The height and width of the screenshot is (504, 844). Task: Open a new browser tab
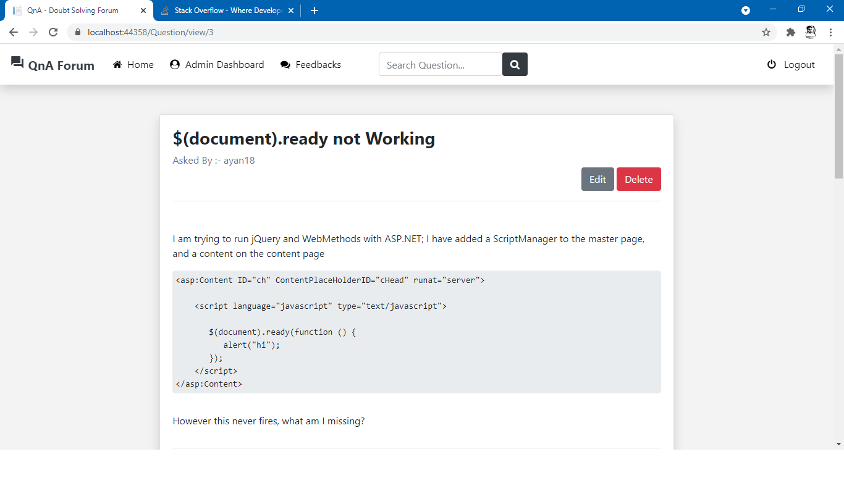pos(314,10)
